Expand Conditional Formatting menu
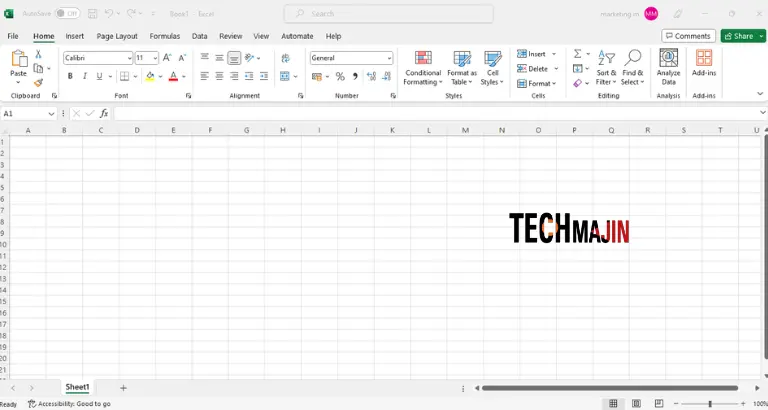Image resolution: width=768 pixels, height=410 pixels. pos(423,68)
